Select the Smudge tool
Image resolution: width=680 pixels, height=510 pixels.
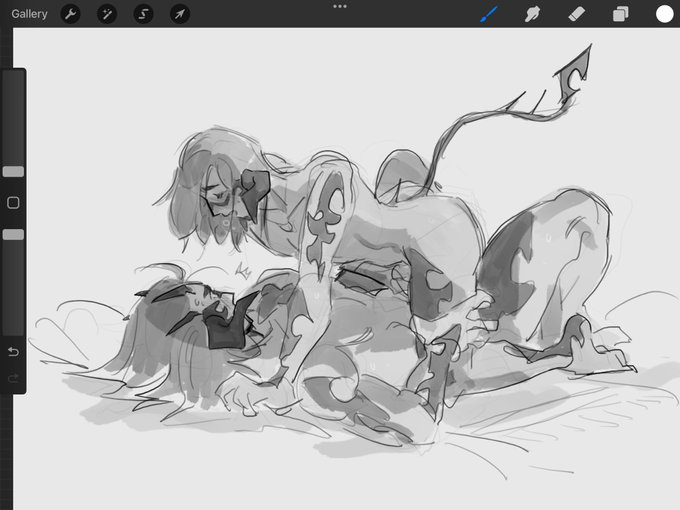point(533,14)
